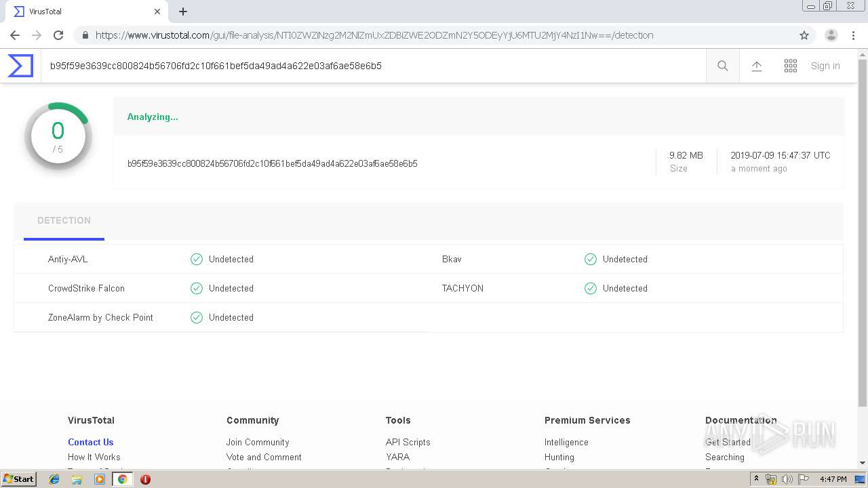Click the Antiy-AVL Undetected check icon
The height and width of the screenshot is (488, 868).
tap(197, 259)
